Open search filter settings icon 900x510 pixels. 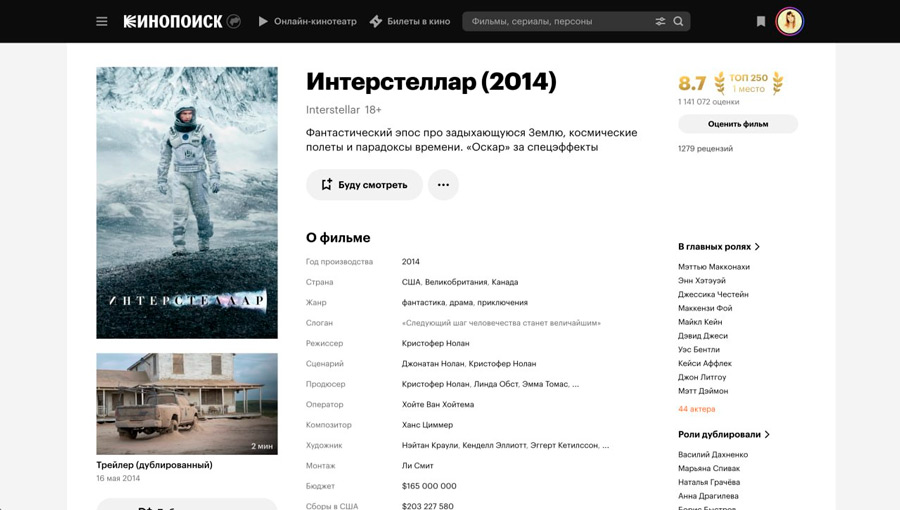tap(660, 21)
